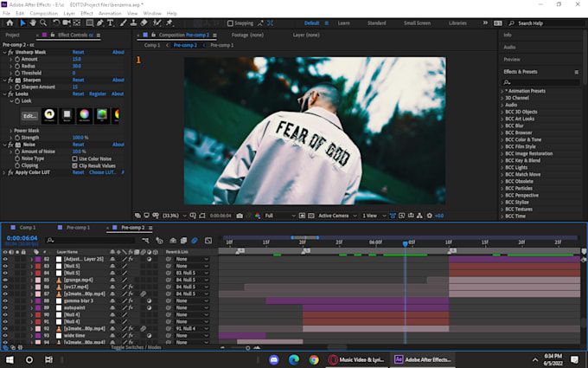Click purple label color of autopaint layer

(x=38, y=307)
